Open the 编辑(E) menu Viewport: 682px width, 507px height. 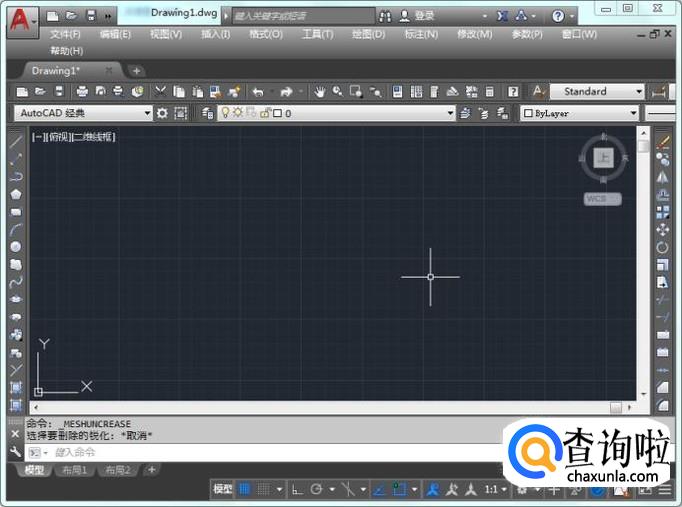pyautogui.click(x=115, y=34)
